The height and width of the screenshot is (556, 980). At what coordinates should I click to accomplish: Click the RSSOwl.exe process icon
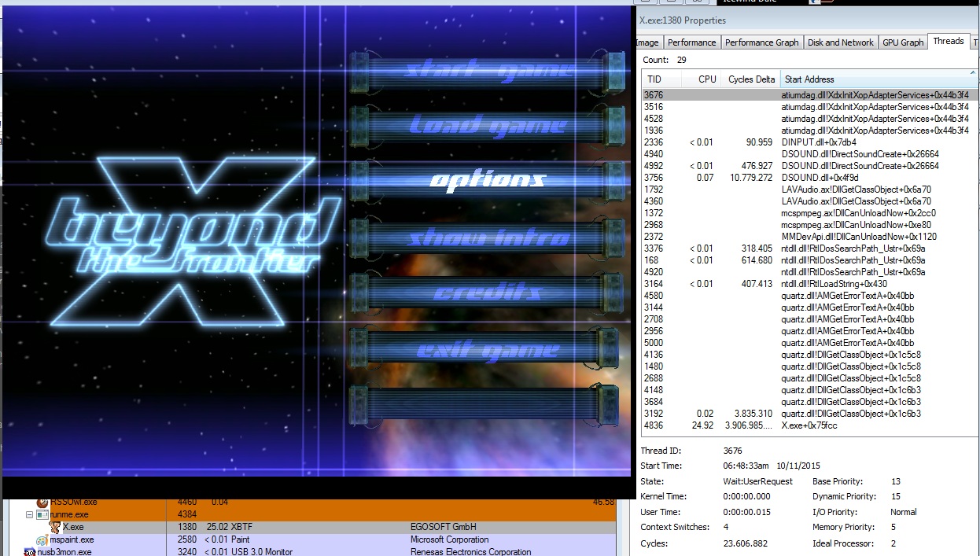[x=42, y=503]
